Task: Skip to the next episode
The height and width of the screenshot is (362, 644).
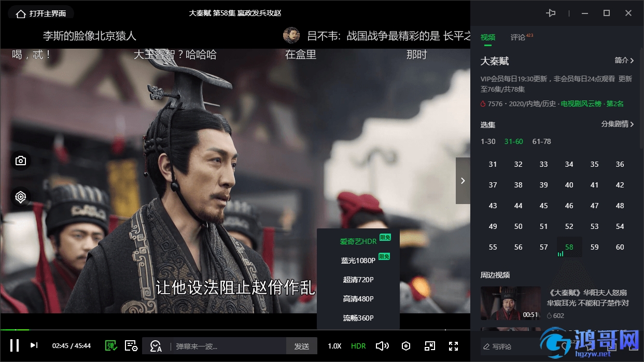Action: pyautogui.click(x=34, y=345)
